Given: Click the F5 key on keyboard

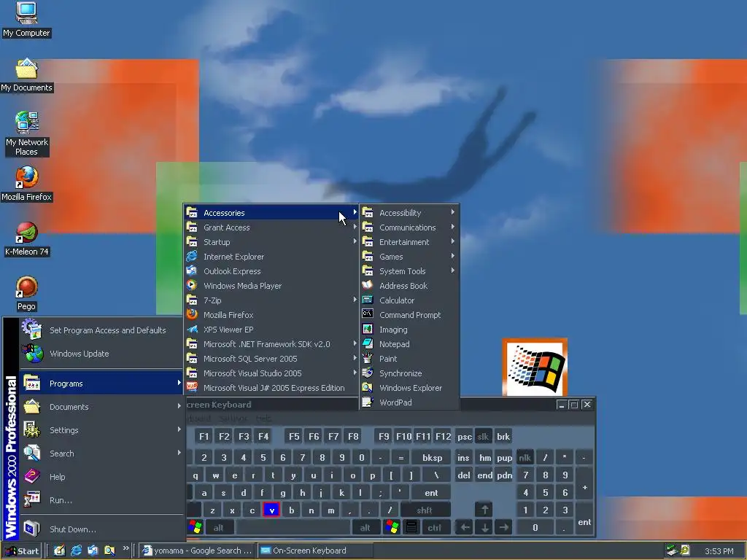Looking at the screenshot, I should pyautogui.click(x=294, y=436).
